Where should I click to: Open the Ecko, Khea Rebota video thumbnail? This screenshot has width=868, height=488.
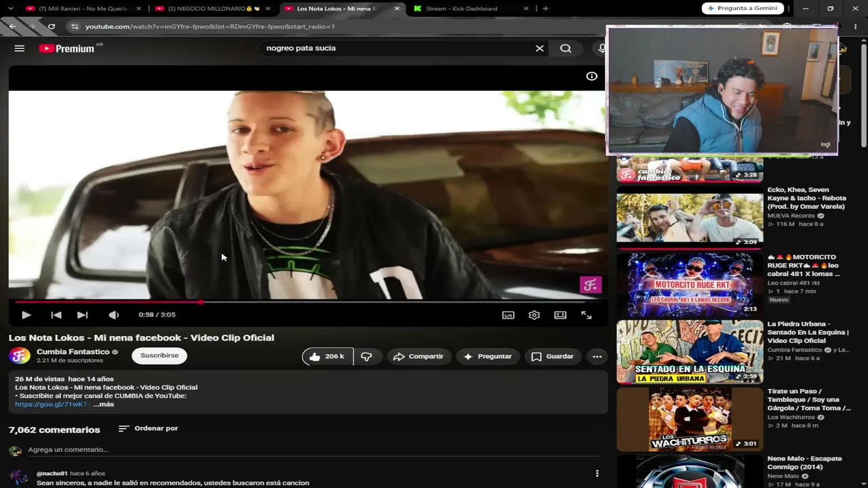coord(690,218)
